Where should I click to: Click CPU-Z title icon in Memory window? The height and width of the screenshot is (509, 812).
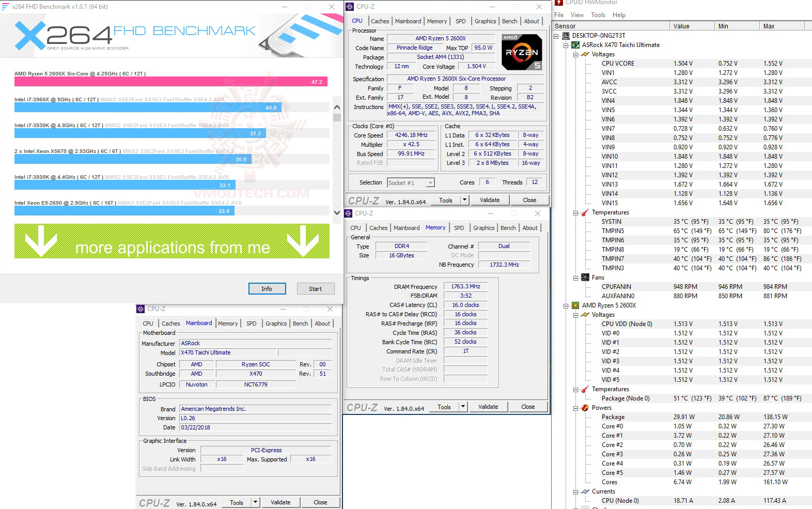pos(349,213)
